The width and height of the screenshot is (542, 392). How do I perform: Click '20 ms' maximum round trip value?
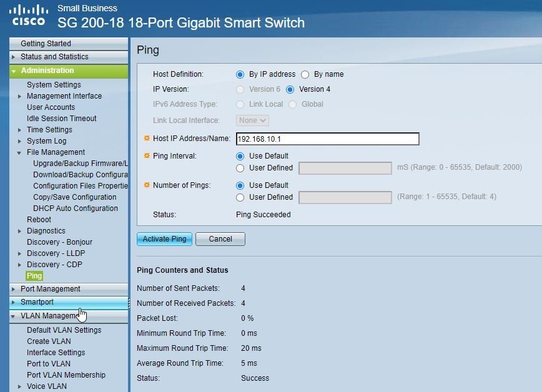pyautogui.click(x=251, y=348)
